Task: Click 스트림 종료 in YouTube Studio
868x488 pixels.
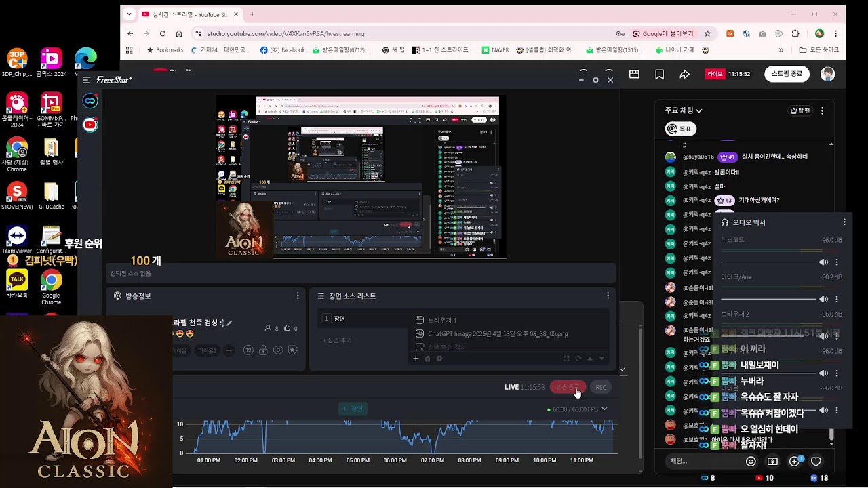Action: tap(787, 74)
